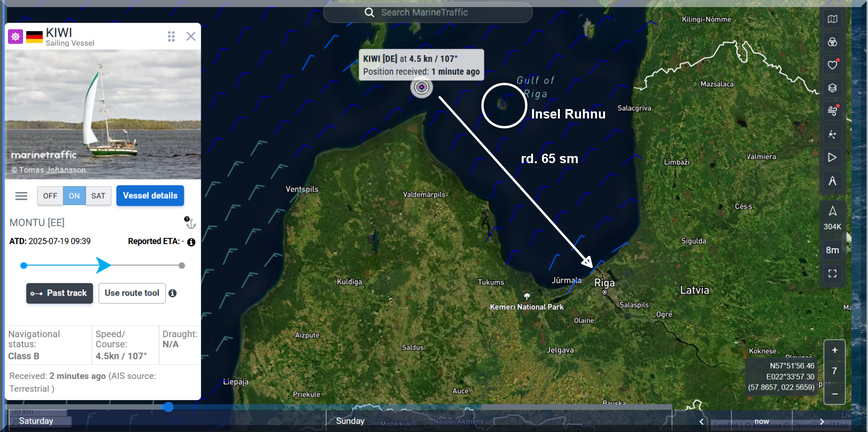This screenshot has height=432, width=868.
Task: Show the vessel's Past track
Action: point(59,293)
